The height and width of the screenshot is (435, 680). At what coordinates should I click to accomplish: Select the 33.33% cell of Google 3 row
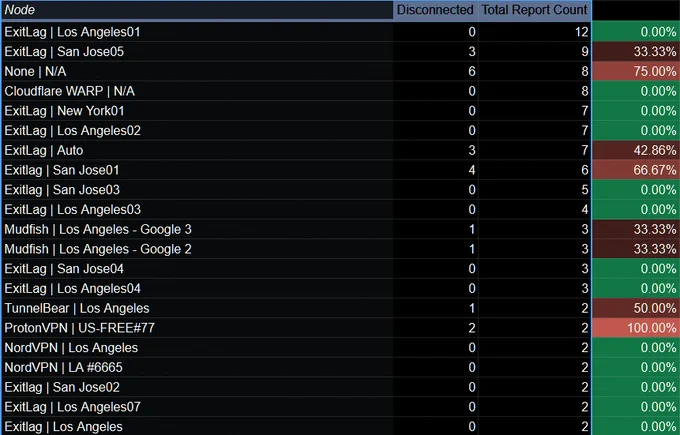click(x=636, y=229)
